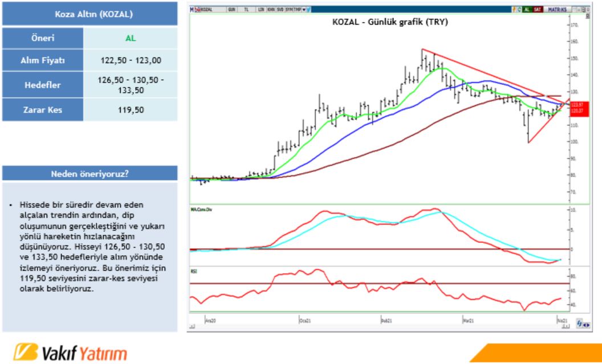Click the blue left-right arrows icon at chart bottom
The width and height of the screenshot is (602, 364).
(586, 325)
